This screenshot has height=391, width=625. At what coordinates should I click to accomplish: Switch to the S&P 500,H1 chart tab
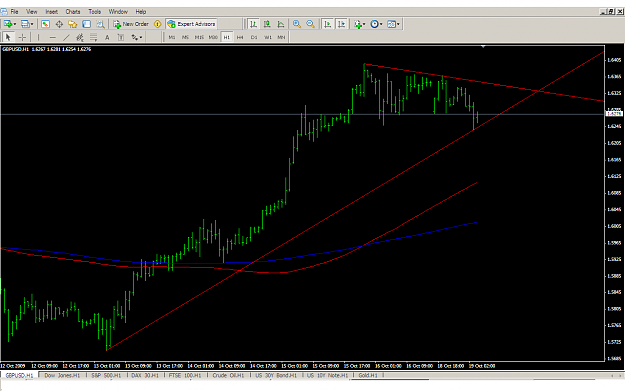coord(106,375)
